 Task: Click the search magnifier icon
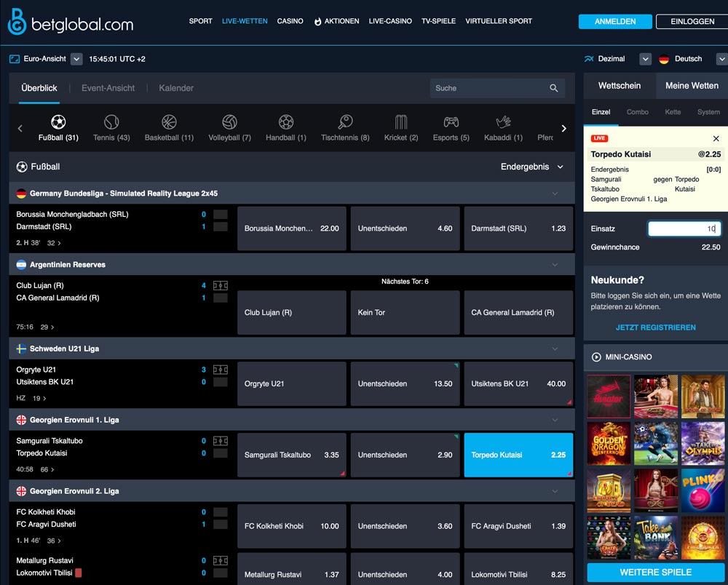[x=554, y=88]
